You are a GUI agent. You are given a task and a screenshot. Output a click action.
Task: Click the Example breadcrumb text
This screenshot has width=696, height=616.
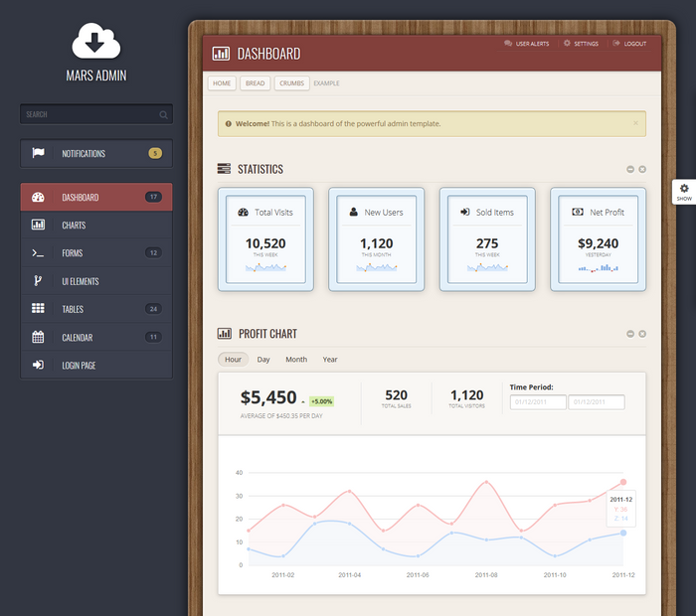point(326,82)
